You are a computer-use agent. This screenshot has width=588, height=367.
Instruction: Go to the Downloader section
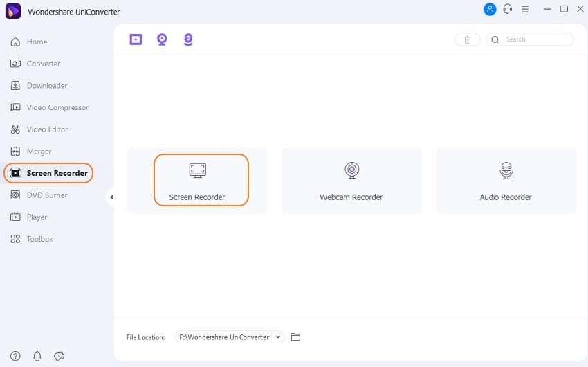click(39, 86)
